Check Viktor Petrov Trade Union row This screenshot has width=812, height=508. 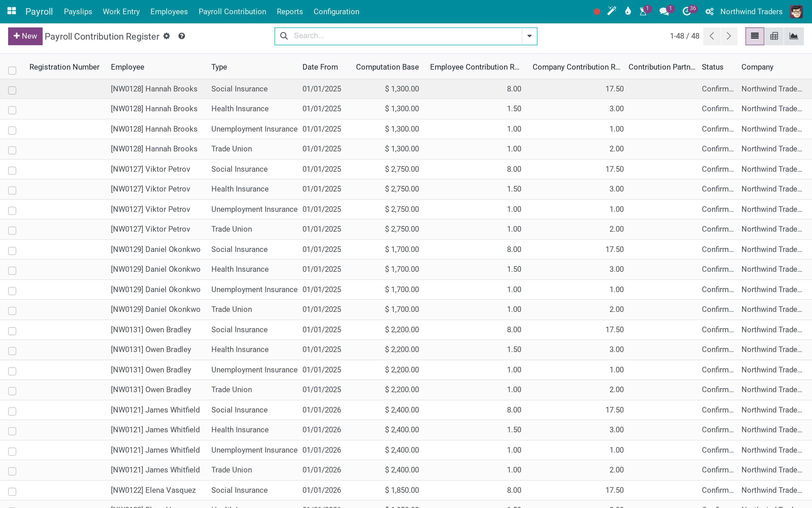coord(12,230)
